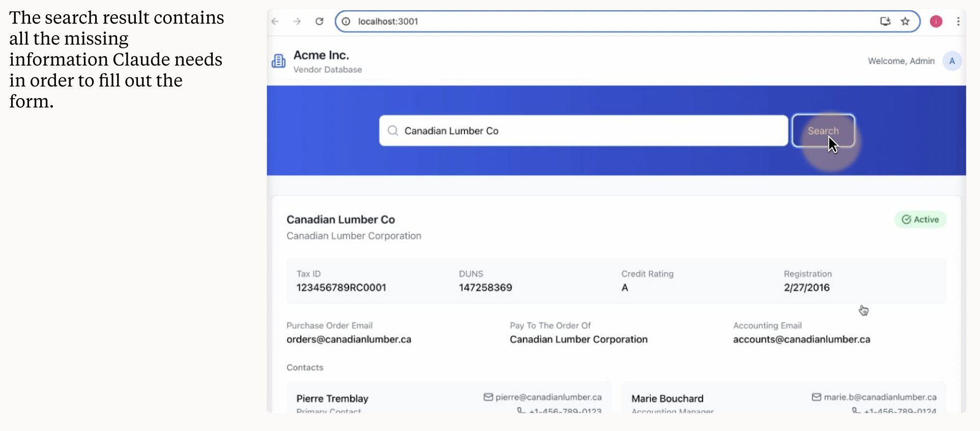
Task: Click the Acme Inc. building logo icon
Action: click(x=278, y=61)
